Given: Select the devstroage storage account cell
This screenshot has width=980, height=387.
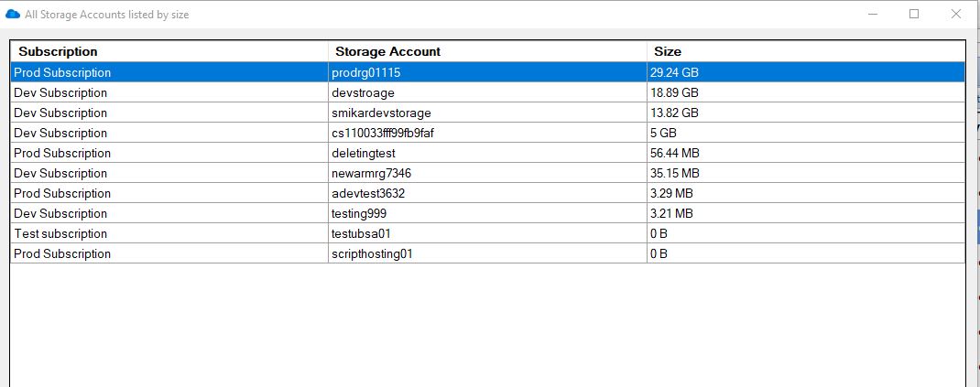Looking at the screenshot, I should click(x=487, y=93).
